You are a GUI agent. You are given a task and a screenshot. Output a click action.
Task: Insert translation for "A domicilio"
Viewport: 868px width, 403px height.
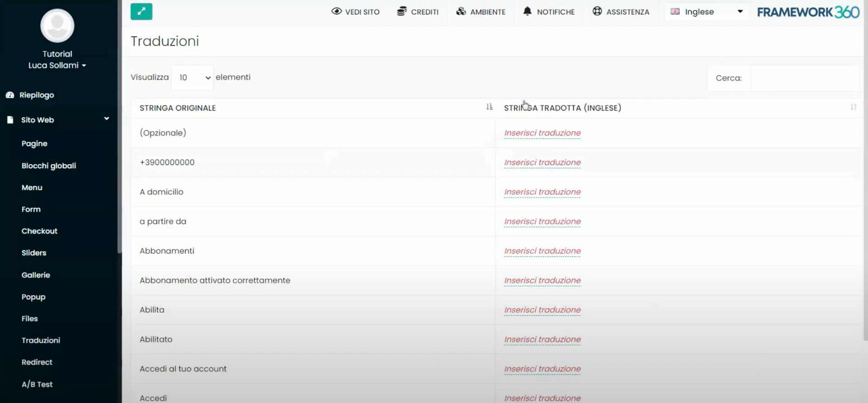click(x=542, y=192)
